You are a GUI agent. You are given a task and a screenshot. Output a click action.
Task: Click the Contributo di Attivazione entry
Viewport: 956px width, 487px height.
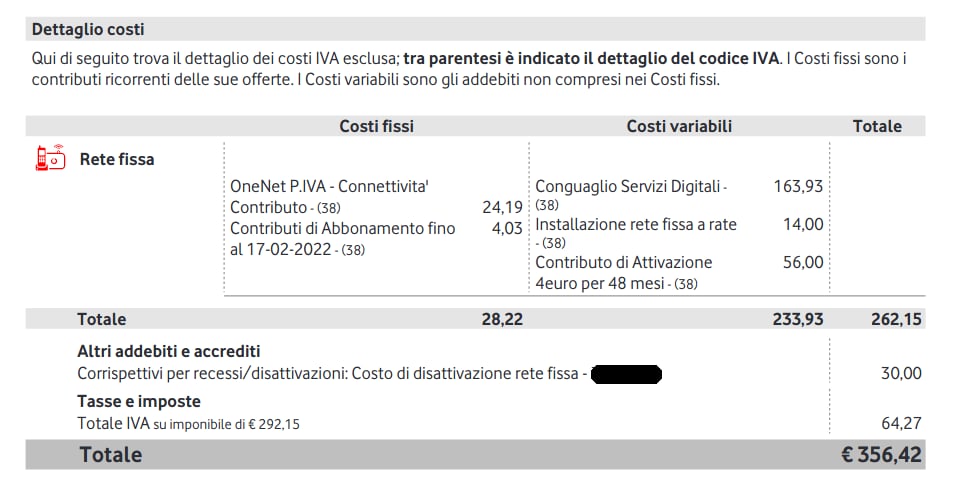click(x=624, y=263)
